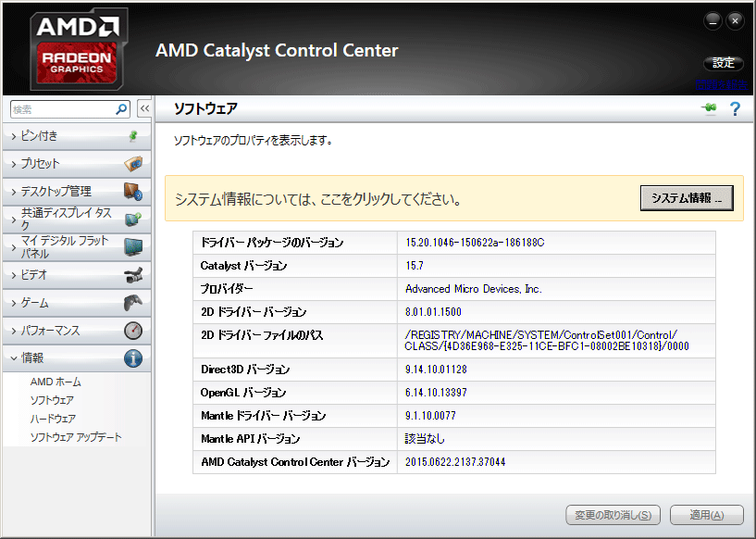Screen dimensions: 756x539
Task: Click the Mantle ドライバー バージョン label
Action: point(263,416)
